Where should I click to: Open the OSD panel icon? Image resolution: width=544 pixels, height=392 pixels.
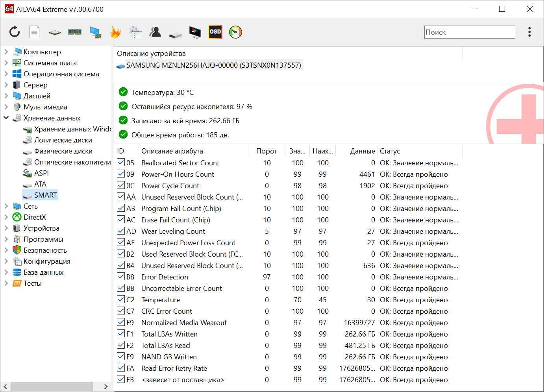[215, 32]
